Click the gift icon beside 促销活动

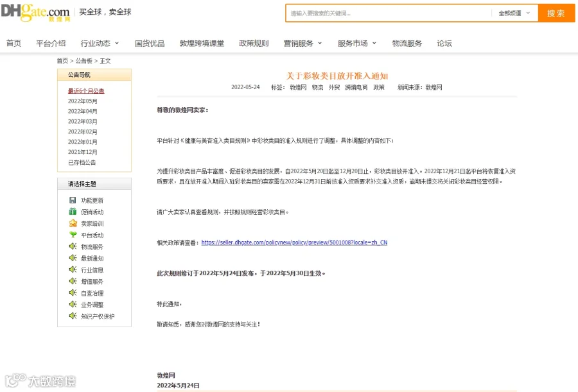point(73,212)
